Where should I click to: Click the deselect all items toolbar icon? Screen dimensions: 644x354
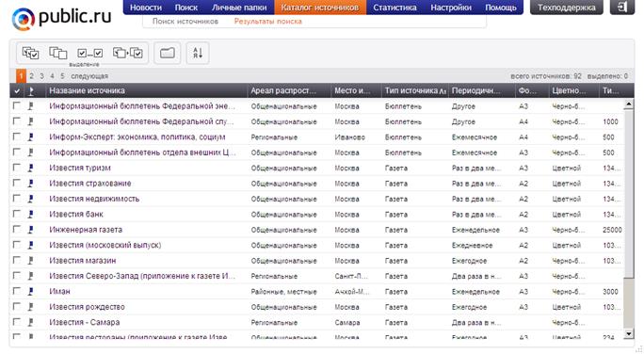tap(58, 53)
